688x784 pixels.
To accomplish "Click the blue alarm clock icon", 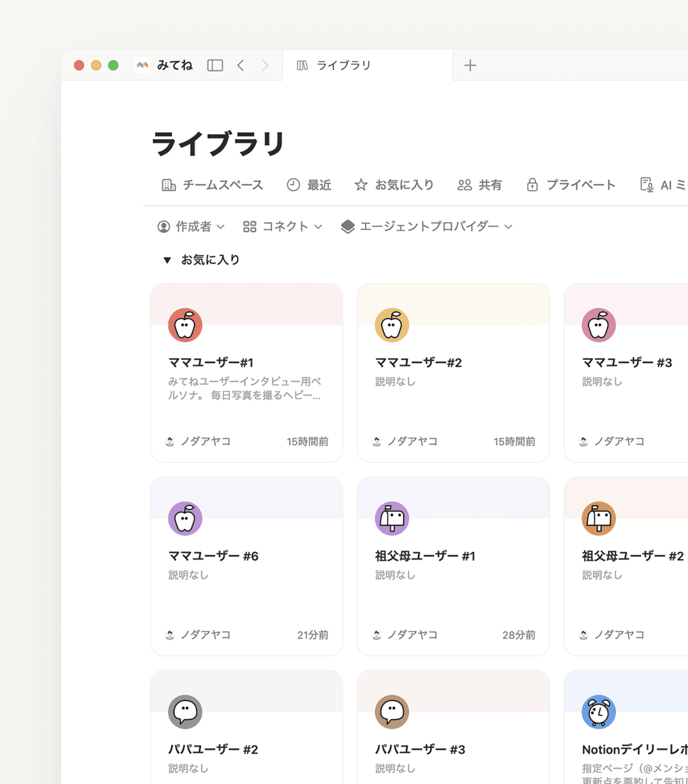I will (x=599, y=712).
